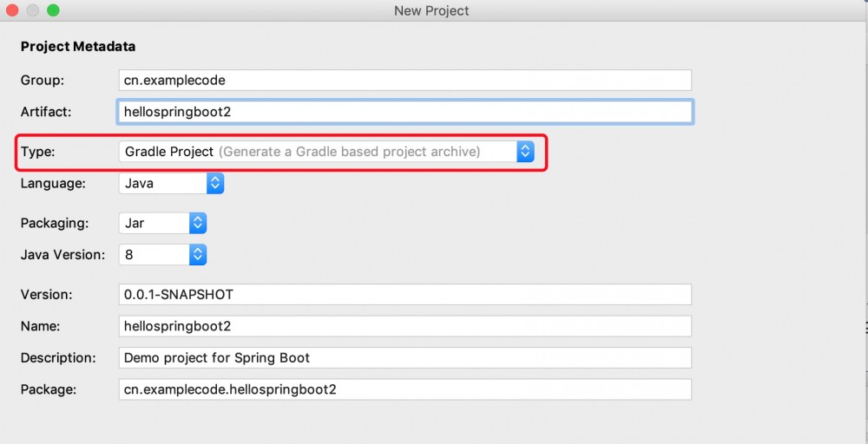
Task: Click the 'Project Metadata' heading
Action: (x=78, y=47)
